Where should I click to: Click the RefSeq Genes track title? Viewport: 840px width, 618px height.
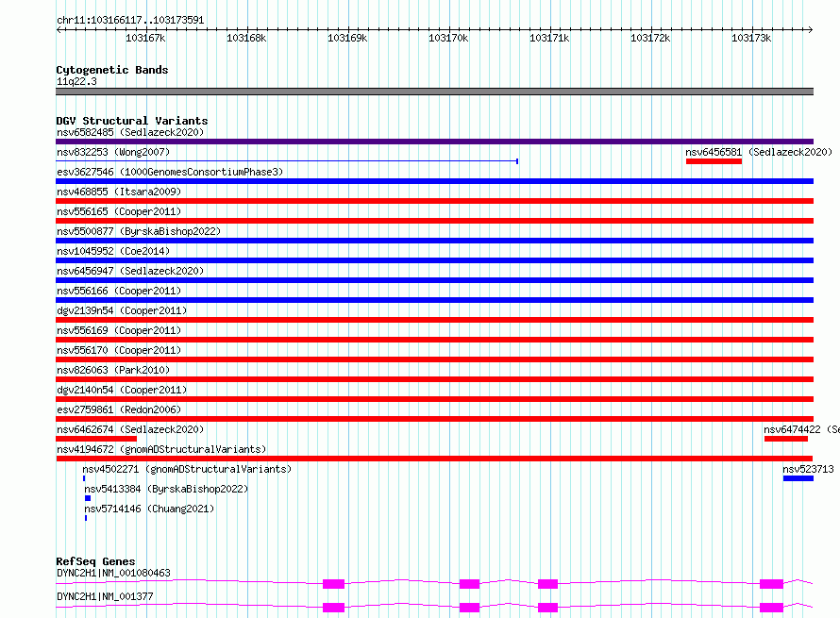(95, 561)
